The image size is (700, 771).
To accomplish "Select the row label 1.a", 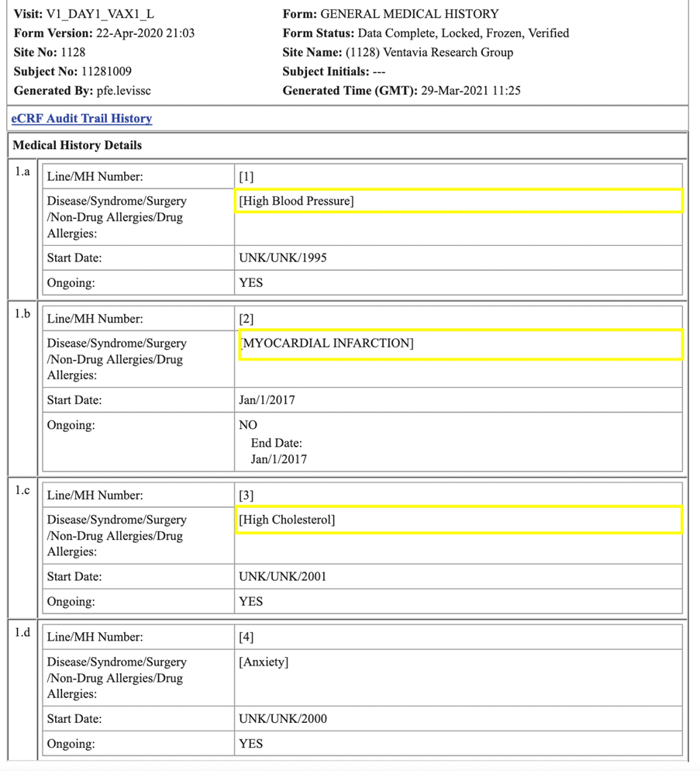I will pyautogui.click(x=22, y=172).
